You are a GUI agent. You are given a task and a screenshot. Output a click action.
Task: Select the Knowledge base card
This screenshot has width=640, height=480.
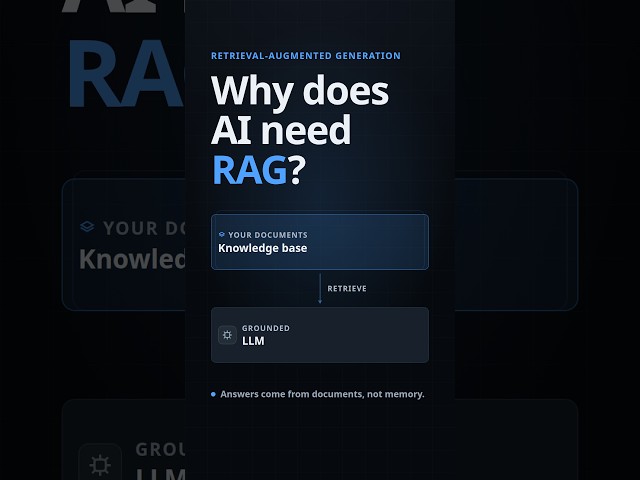pyautogui.click(x=320, y=242)
